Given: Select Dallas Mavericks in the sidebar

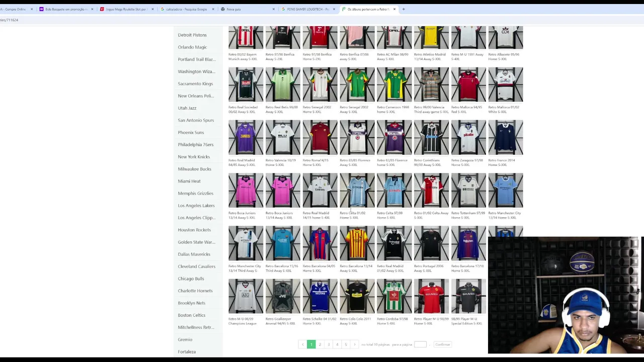Looking at the screenshot, I should (194, 254).
